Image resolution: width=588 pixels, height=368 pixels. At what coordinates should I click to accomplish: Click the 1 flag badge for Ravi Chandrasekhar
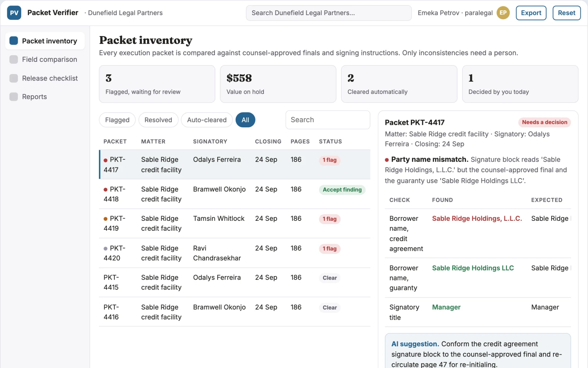330,249
